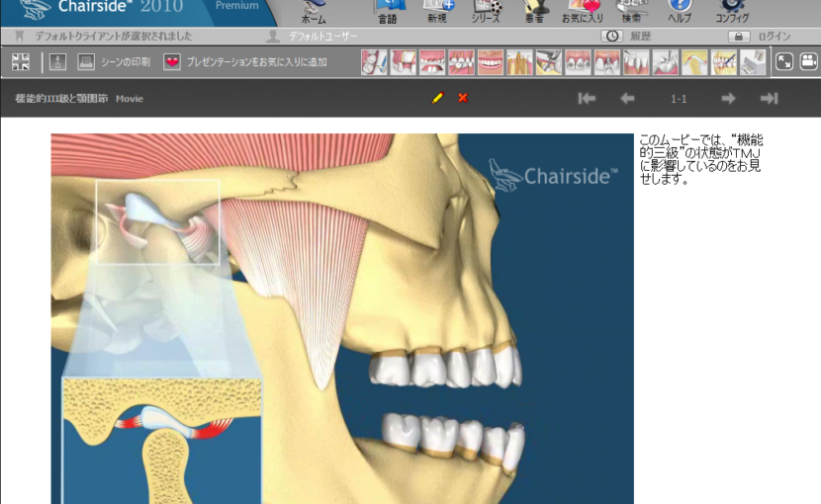Viewport: 821px width, 504px height.
Task: Click the yellow pencil edit icon
Action: (x=438, y=98)
